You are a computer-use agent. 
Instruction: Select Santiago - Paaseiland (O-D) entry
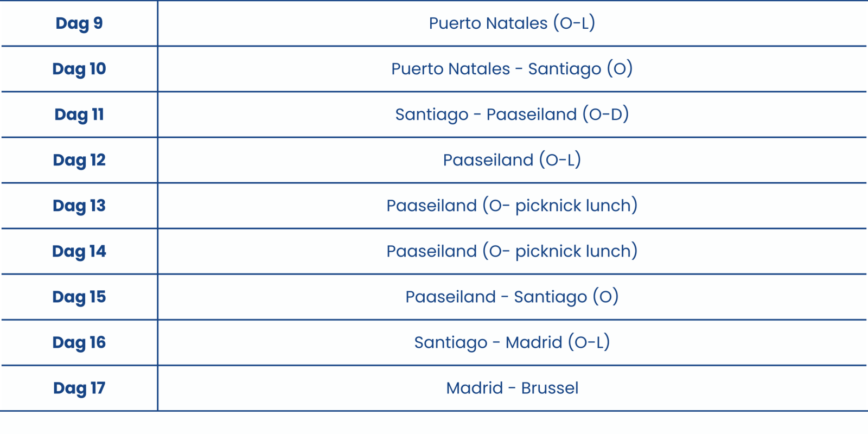tap(512, 114)
